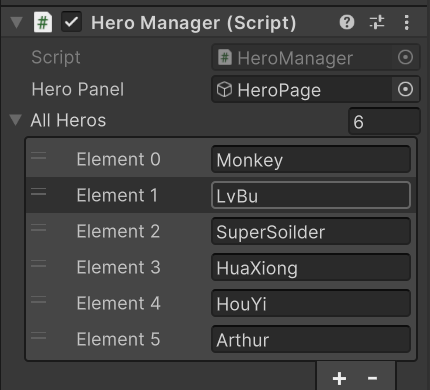Click the C# script icon in header
Screen dimensions: 430x390
[x=43, y=22]
